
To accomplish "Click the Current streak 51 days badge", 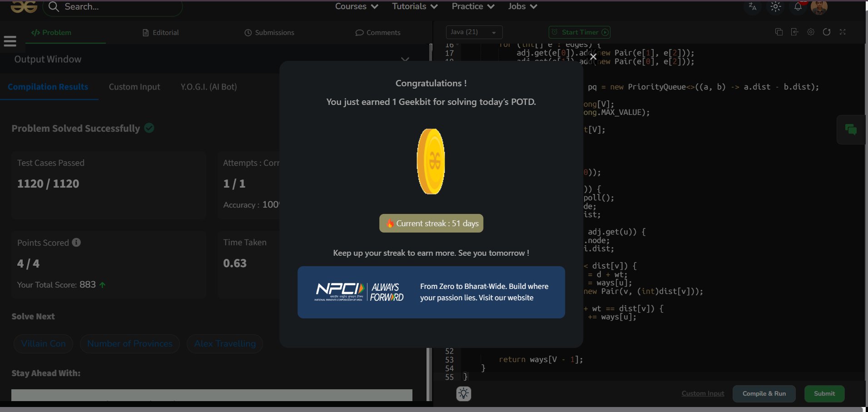I will tap(431, 223).
